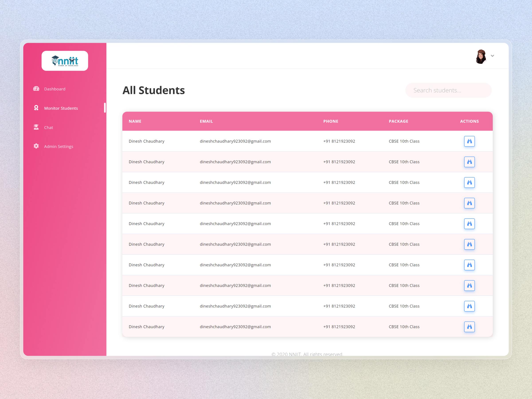Click the binoculars button in the third row
This screenshot has width=532, height=399.
(x=469, y=182)
